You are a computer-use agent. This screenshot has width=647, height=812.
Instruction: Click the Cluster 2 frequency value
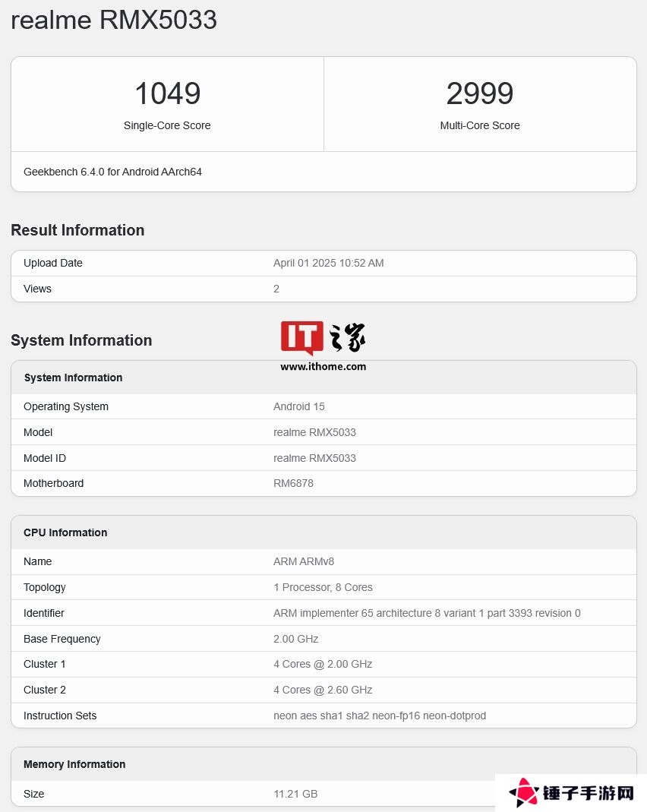point(323,690)
